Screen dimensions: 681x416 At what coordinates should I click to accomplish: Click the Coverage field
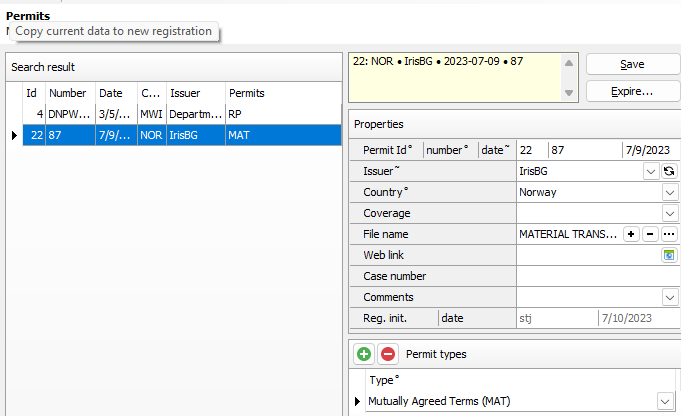click(x=589, y=213)
